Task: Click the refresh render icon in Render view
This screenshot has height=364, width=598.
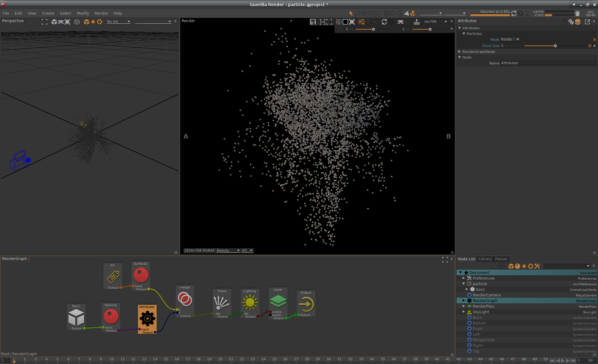Action: 384,22
